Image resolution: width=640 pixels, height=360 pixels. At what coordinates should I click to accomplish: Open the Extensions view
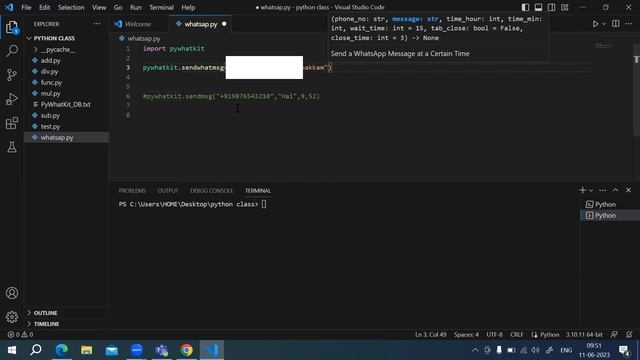[12, 123]
